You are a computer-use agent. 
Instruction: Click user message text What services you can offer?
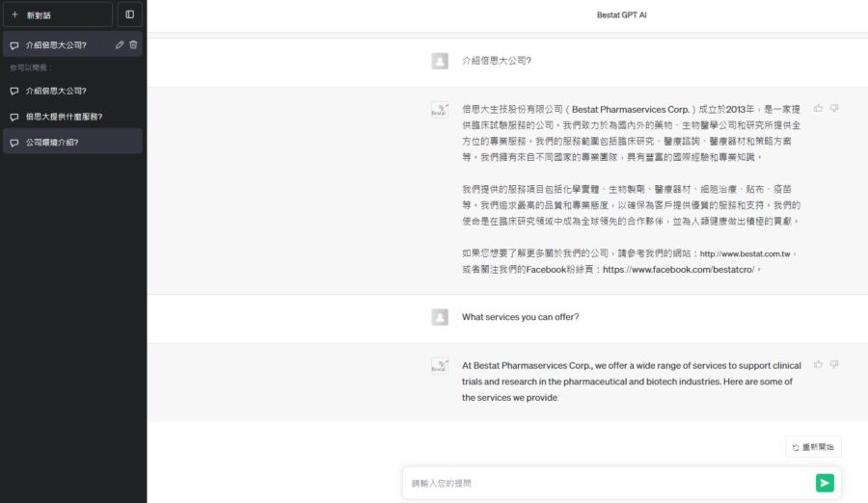(520, 317)
